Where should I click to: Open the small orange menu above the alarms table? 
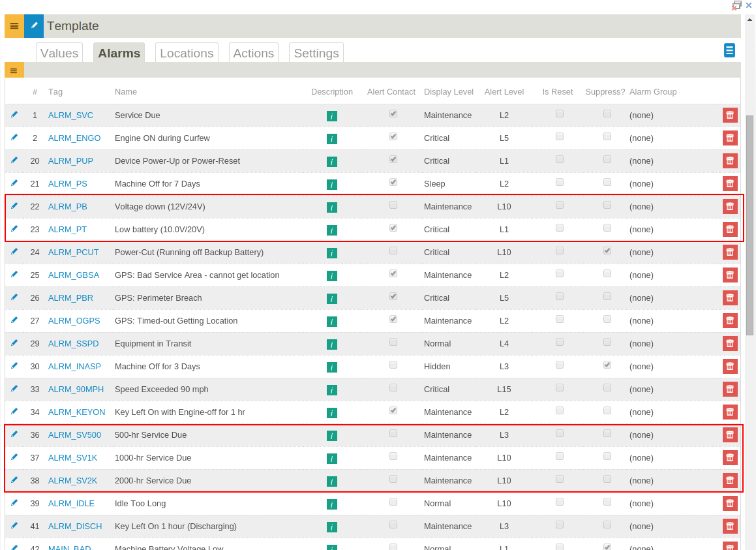(x=14, y=71)
